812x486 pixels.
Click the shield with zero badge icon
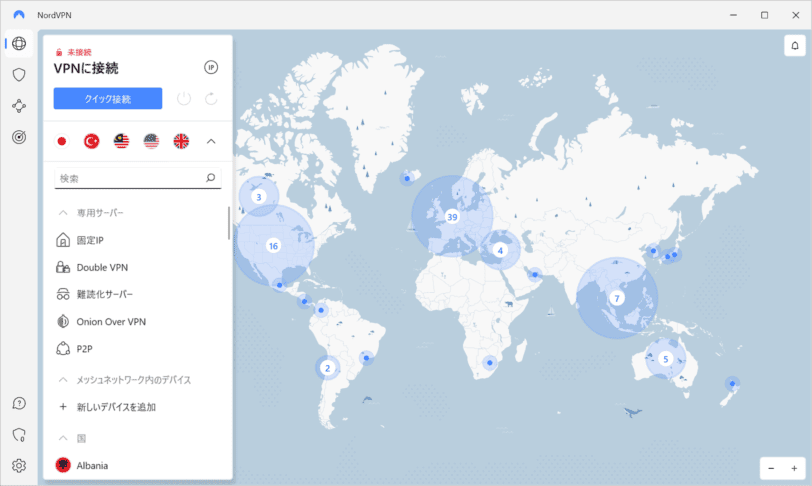point(19,435)
